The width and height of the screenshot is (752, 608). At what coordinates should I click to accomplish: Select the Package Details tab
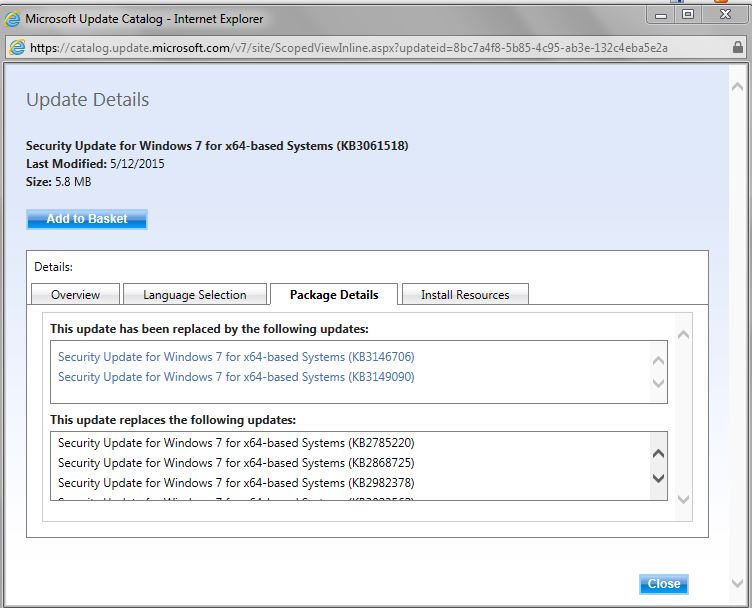(x=334, y=294)
